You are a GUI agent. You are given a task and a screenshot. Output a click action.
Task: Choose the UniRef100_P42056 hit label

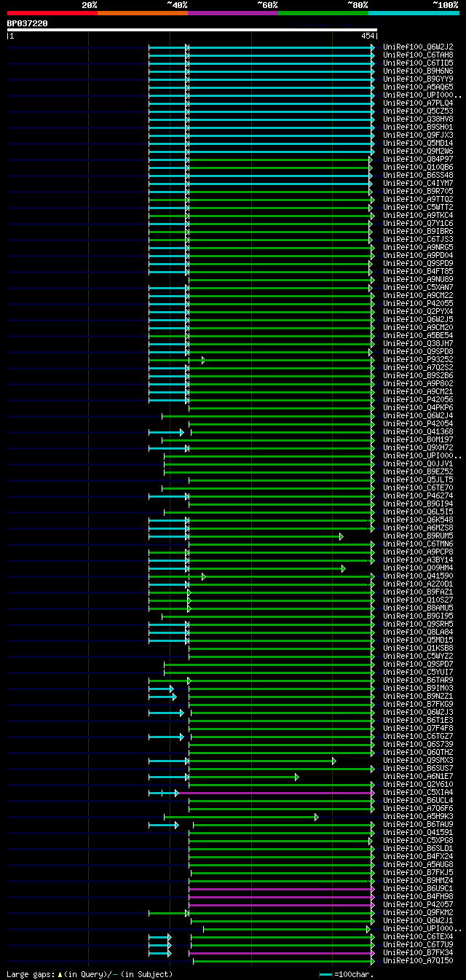(x=418, y=399)
